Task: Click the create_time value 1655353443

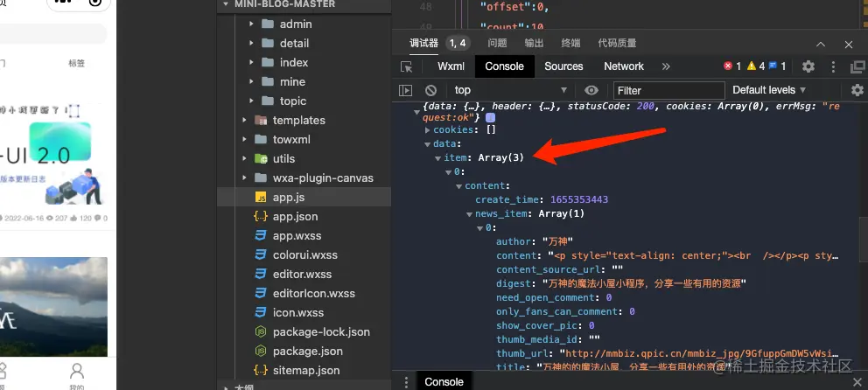Action: point(579,199)
